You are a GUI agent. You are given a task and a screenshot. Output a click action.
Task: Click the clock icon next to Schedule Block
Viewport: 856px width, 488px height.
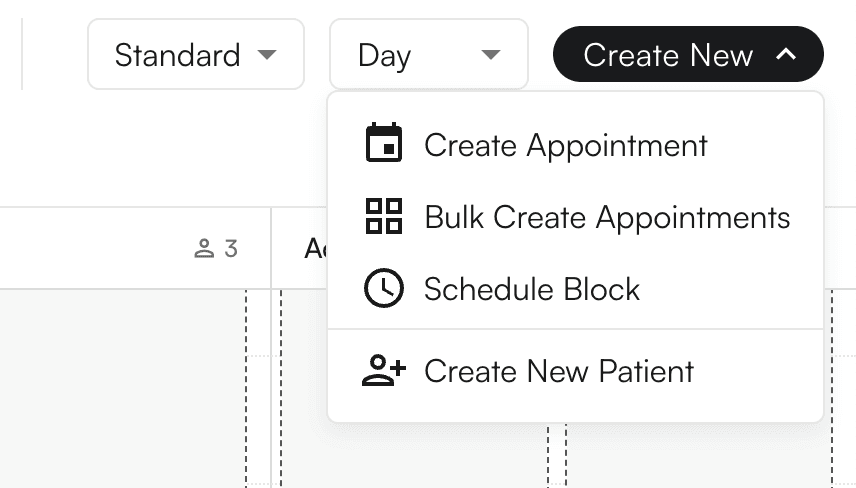click(384, 289)
